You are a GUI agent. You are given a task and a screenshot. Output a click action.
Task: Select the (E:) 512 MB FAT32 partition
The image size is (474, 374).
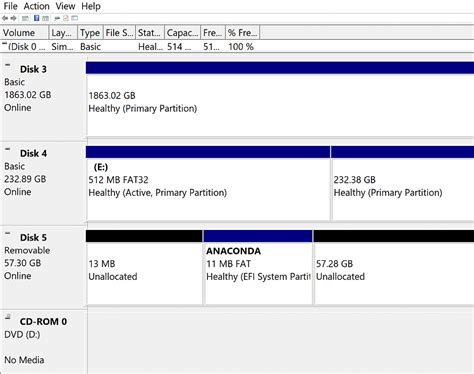point(208,183)
